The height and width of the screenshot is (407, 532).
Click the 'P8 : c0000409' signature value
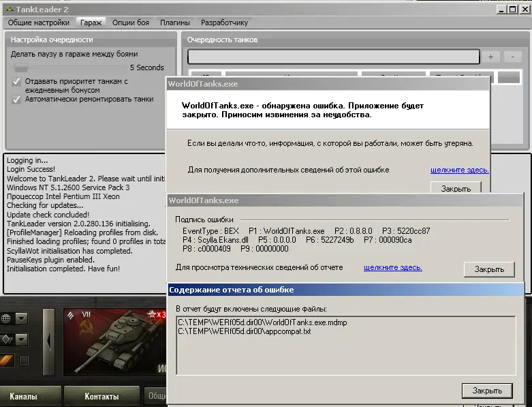[x=206, y=249]
